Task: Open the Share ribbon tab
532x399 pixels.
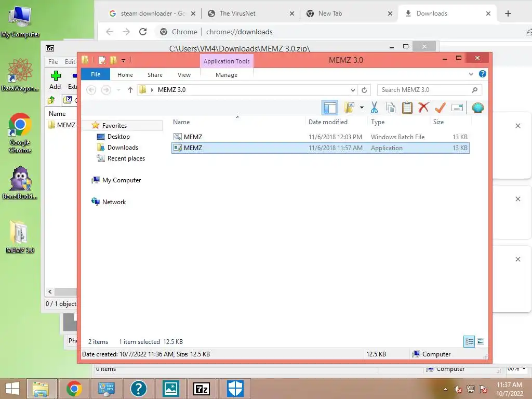Action: coord(155,75)
